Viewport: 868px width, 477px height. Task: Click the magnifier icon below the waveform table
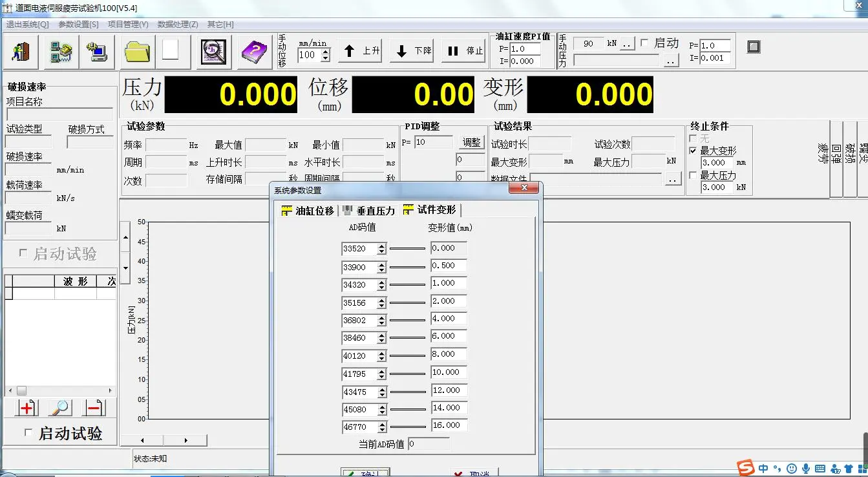(61, 408)
